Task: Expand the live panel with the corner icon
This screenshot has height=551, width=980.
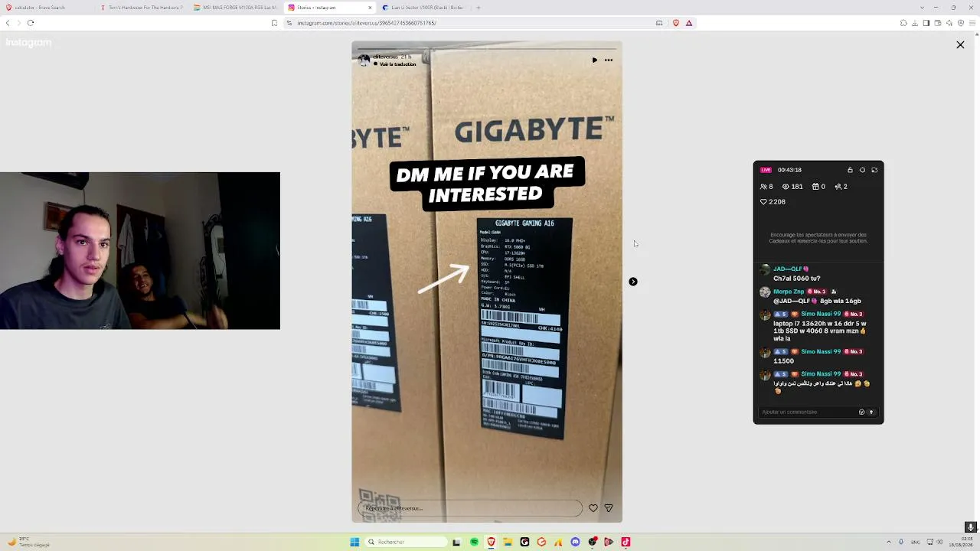Action: 874,170
